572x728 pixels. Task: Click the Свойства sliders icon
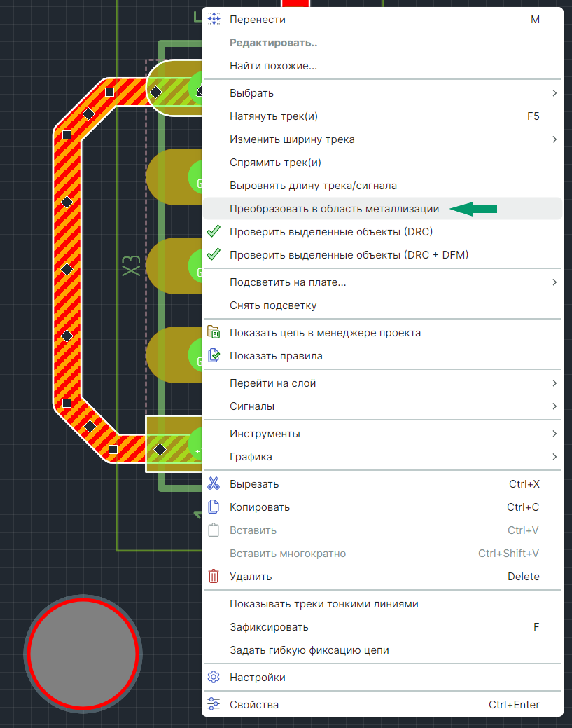pos(214,704)
